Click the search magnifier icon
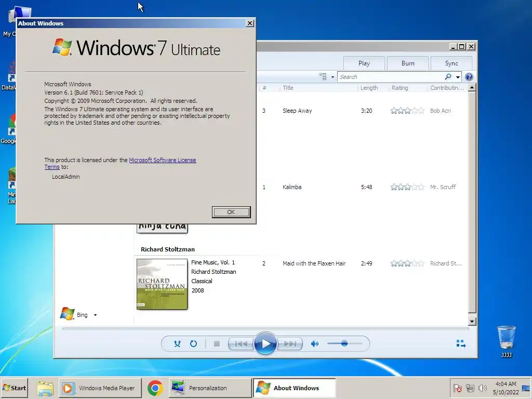Viewport: 532px width, 399px height. click(x=448, y=77)
